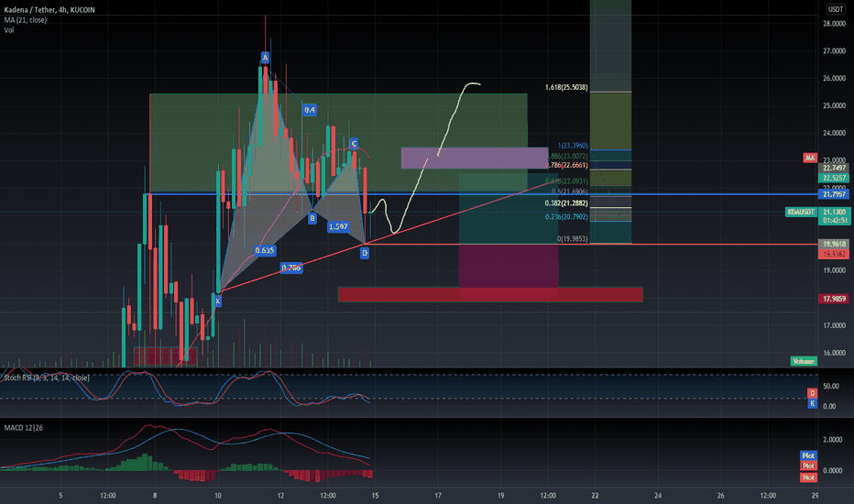
Task: Click the 22 date on time axis
Action: [595, 495]
